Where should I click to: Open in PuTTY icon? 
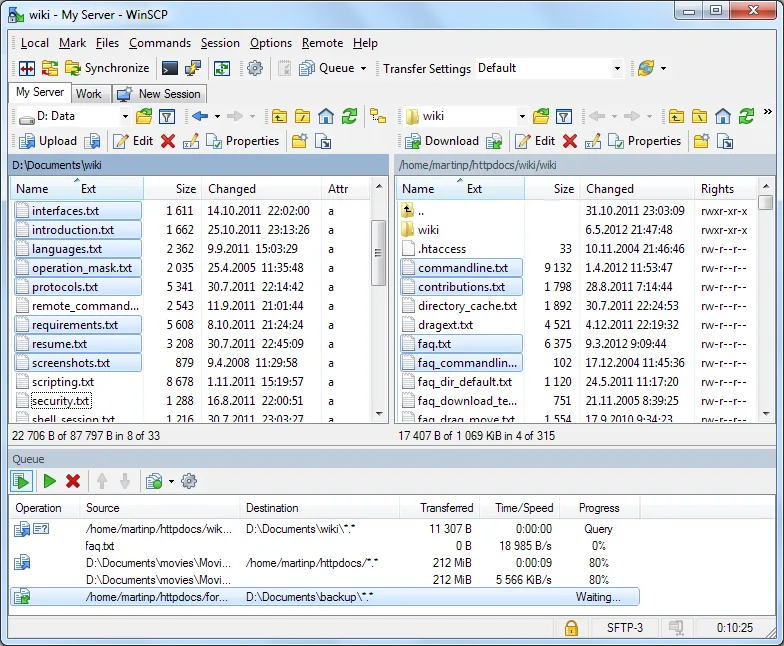(192, 68)
